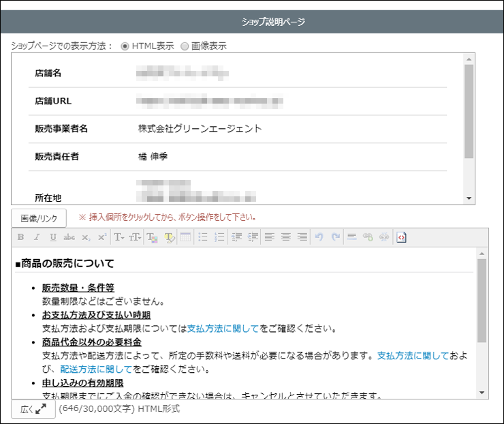Insert a numbered list
This screenshot has height=424, width=504.
point(219,237)
